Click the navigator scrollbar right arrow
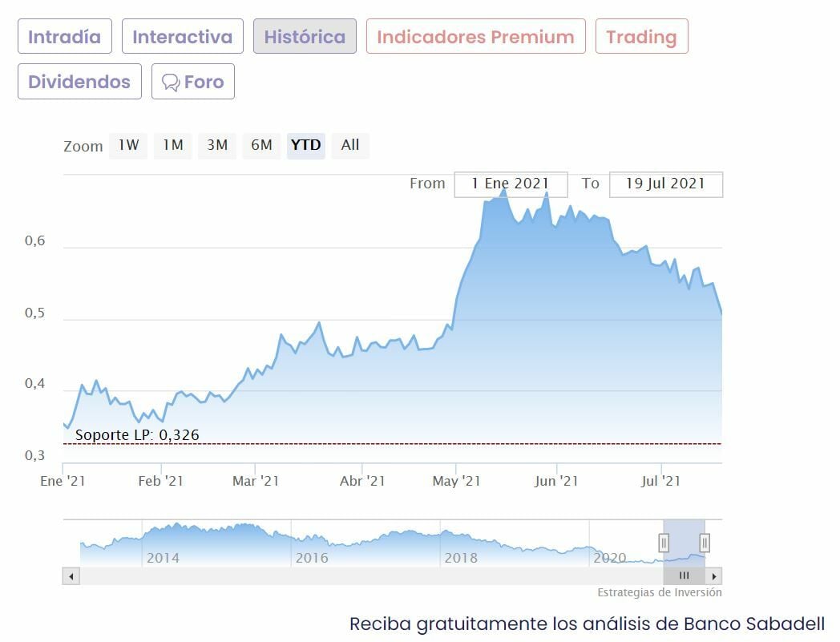This screenshot has height=642, width=840. (x=714, y=575)
